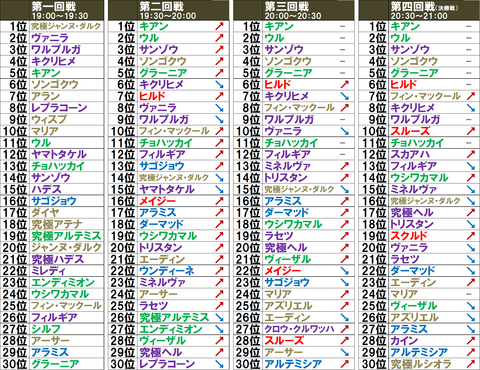480x370 pixels.
Task: Select ソンゴクウ at 4位 in 第二回戦
Action: 163,61
